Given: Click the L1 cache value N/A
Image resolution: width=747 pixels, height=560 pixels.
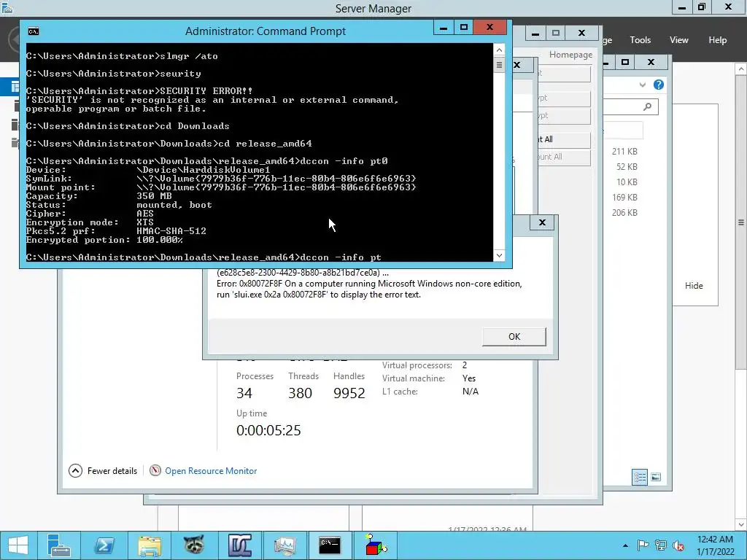Looking at the screenshot, I should (471, 392).
